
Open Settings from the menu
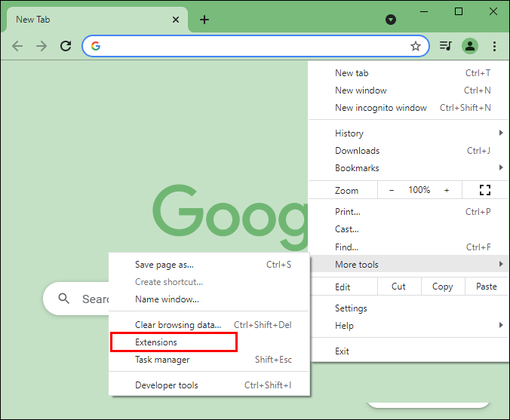(408, 308)
